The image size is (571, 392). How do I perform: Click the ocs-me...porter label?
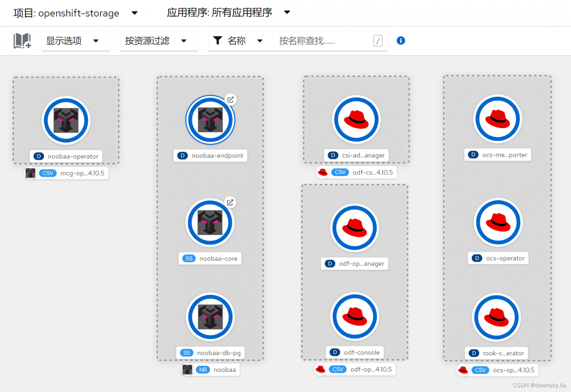[497, 155]
